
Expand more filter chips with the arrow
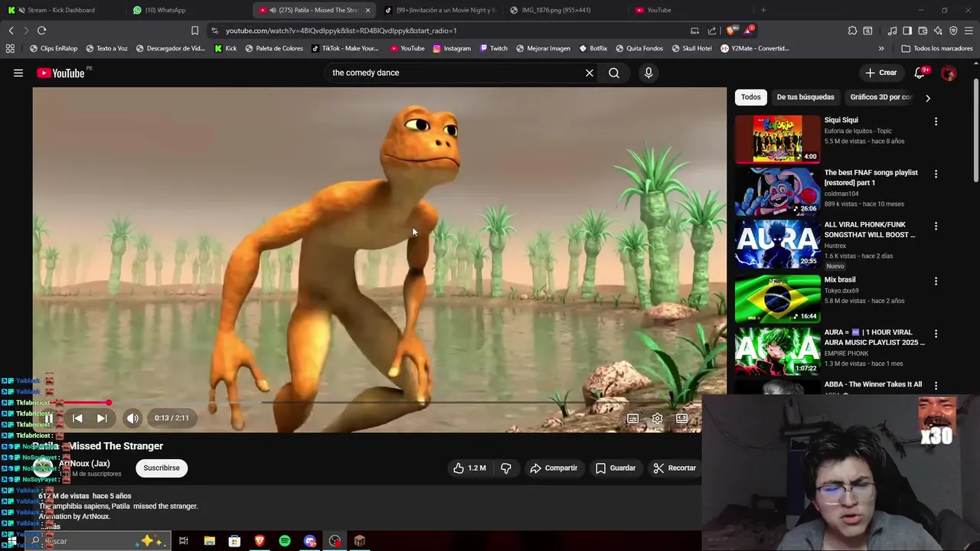[x=928, y=98]
